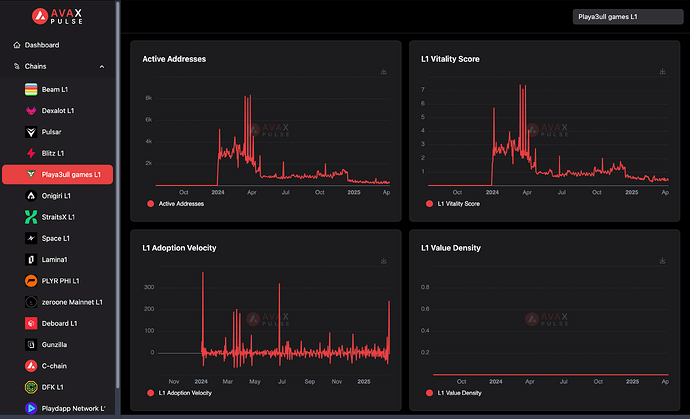
Task: Select the PLYR PHI L1 icon
Action: 31,281
